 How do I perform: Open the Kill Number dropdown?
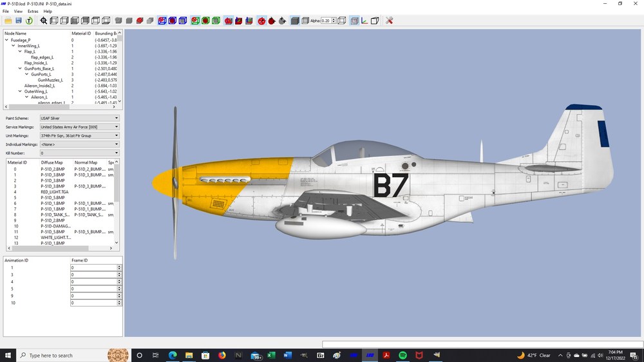[80, 153]
